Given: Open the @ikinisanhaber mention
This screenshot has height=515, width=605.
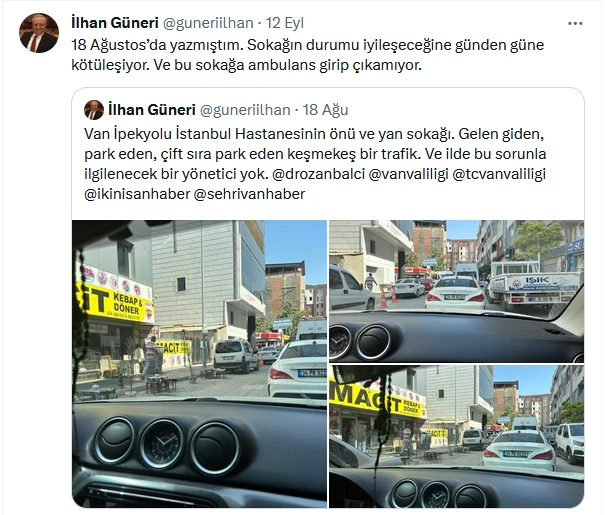Looking at the screenshot, I should pyautogui.click(x=137, y=194).
